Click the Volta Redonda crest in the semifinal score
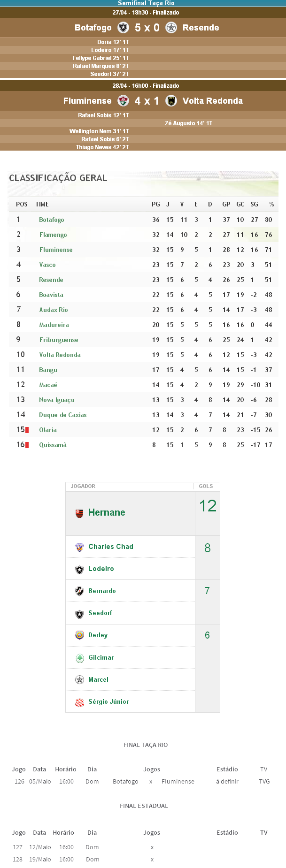This screenshot has width=286, height=868. (171, 101)
